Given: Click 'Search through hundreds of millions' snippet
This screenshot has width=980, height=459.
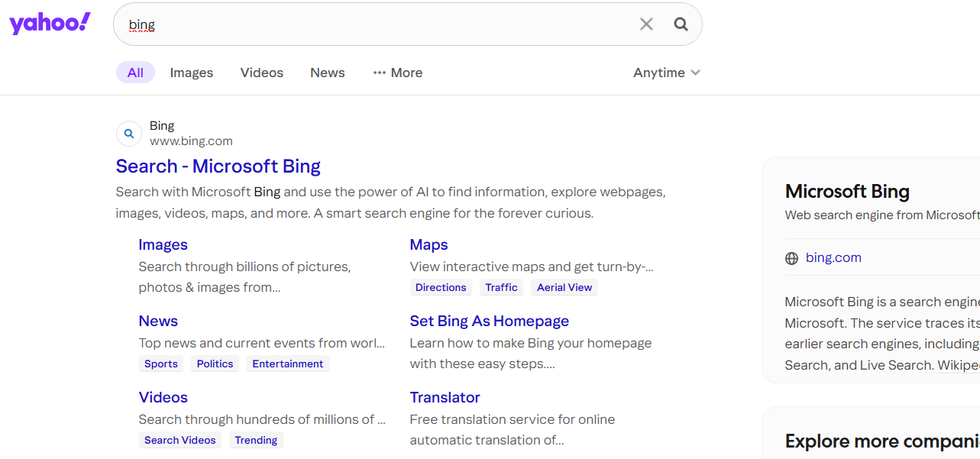Looking at the screenshot, I should click(x=262, y=419).
